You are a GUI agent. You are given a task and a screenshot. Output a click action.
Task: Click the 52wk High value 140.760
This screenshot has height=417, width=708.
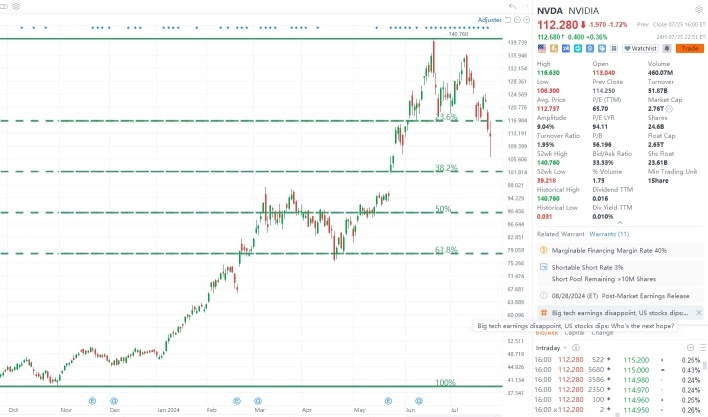pyautogui.click(x=548, y=162)
